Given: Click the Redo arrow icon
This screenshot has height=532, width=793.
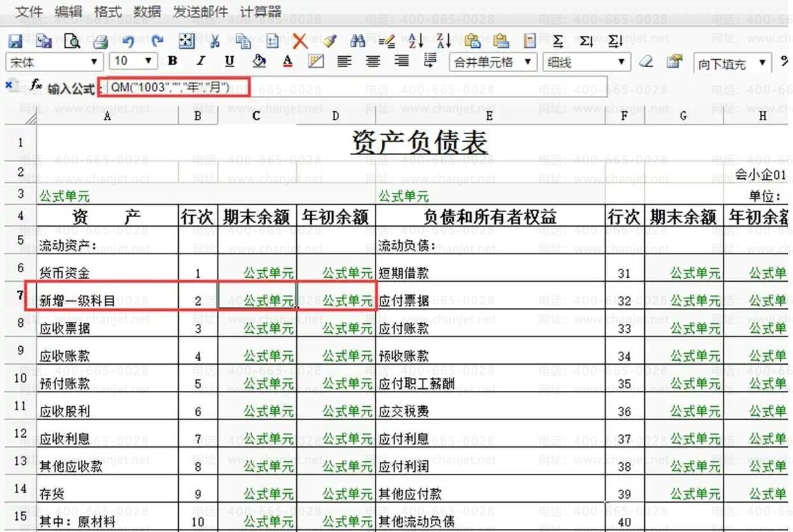Looking at the screenshot, I should click(x=157, y=42).
